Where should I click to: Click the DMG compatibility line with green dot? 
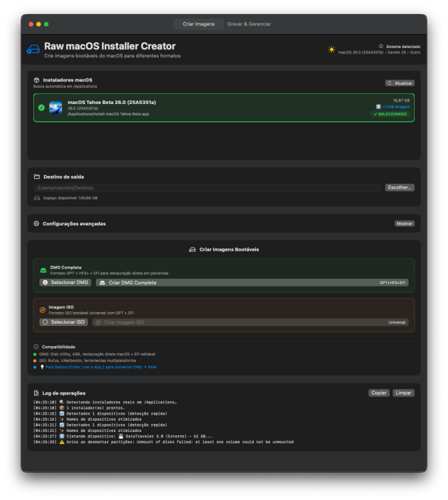97,354
